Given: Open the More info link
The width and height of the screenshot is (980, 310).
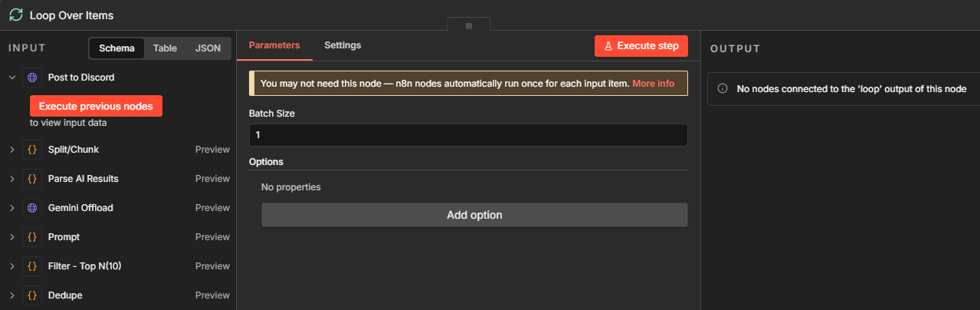Looking at the screenshot, I should pos(653,84).
